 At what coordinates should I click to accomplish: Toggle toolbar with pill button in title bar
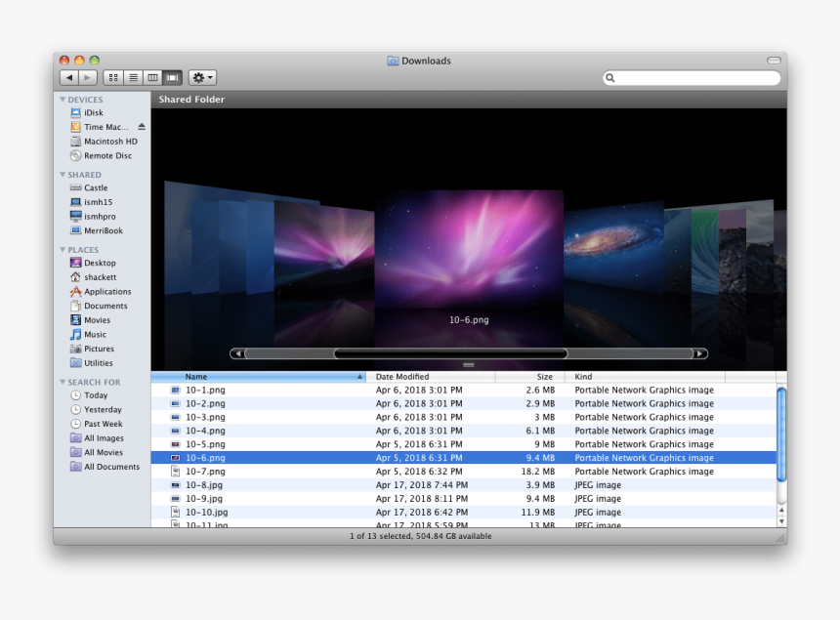pyautogui.click(x=774, y=61)
